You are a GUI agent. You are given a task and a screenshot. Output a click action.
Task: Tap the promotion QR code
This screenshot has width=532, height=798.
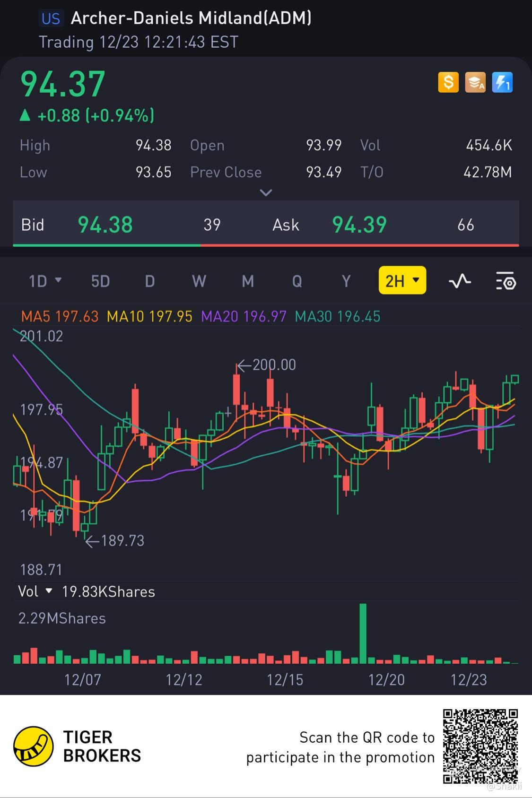point(480,746)
